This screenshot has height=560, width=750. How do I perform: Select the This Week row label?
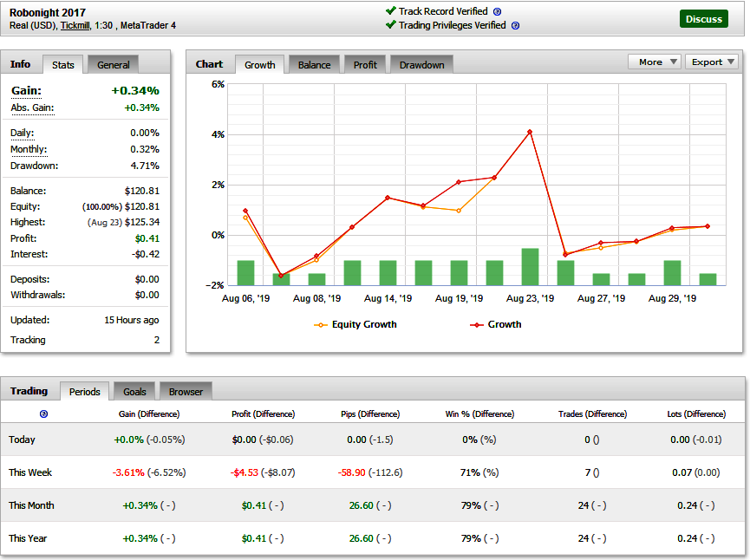[x=30, y=473]
